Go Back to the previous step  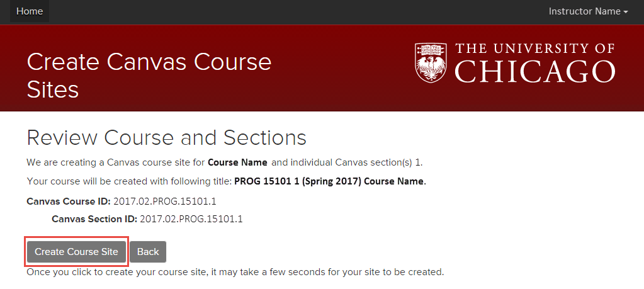pos(148,252)
